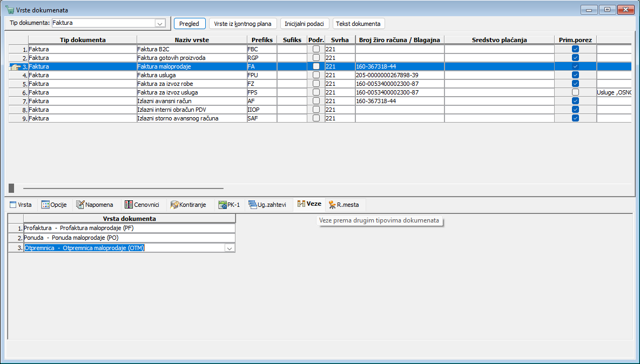Click the Inicijalni podaci button
The width and height of the screenshot is (640, 364).
coord(305,24)
